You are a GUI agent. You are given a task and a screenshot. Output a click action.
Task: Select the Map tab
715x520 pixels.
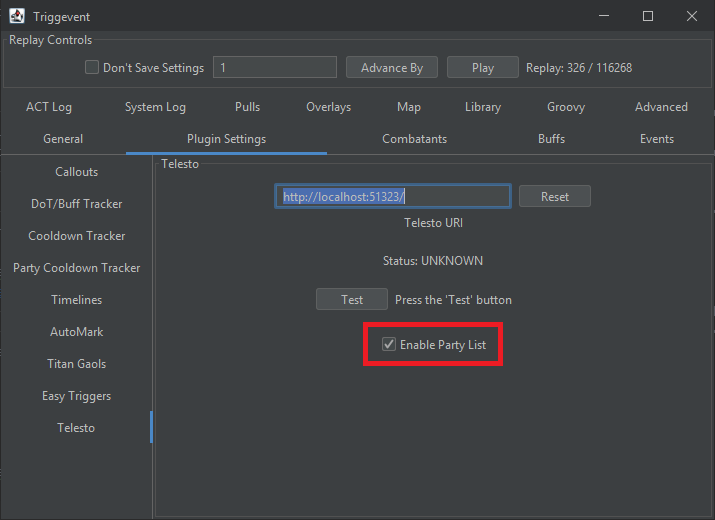point(409,107)
